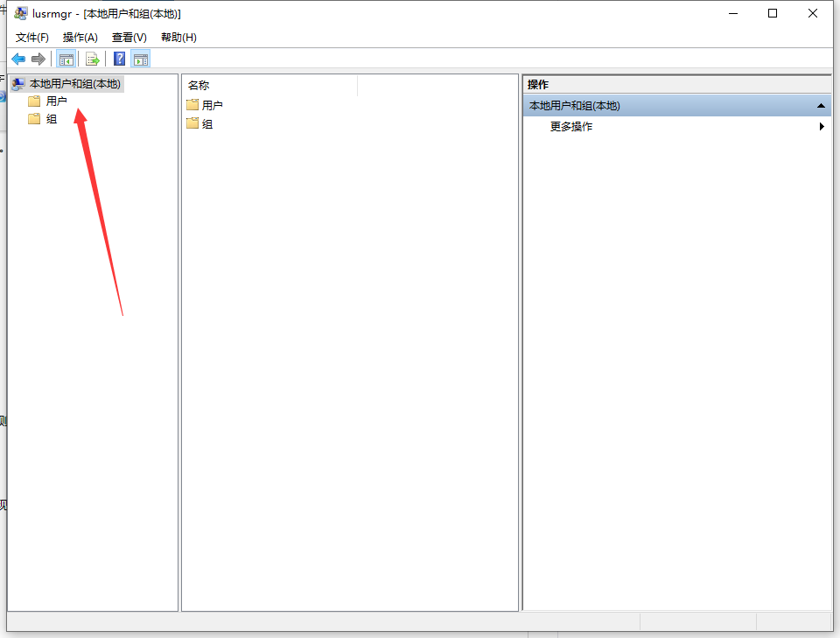Select the 用户 folder in the left tree
Viewport: 840px width, 638px height.
click(56, 102)
